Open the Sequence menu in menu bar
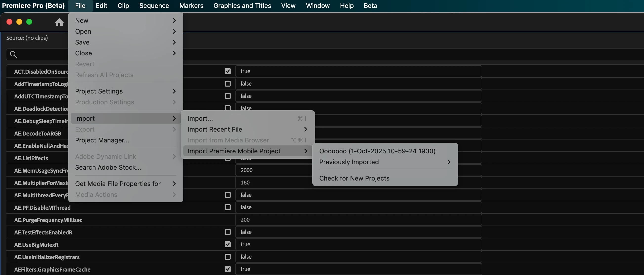Image resolution: width=644 pixels, height=275 pixels. point(154,5)
